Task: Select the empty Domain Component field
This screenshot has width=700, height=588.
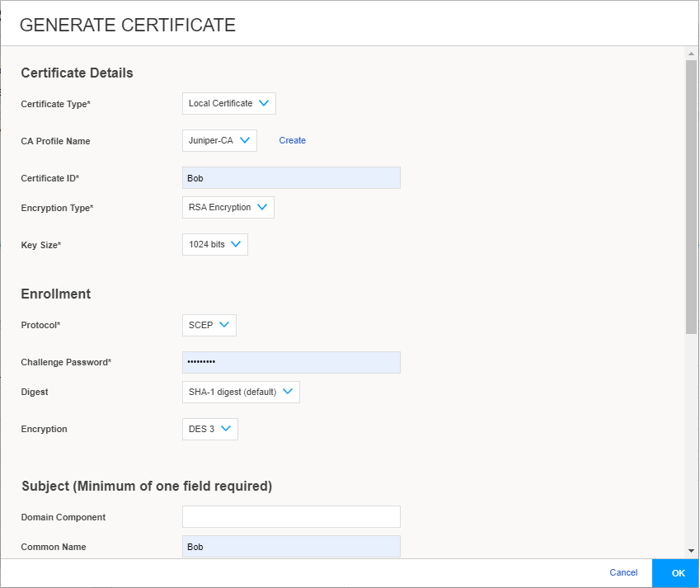Action: click(x=291, y=517)
